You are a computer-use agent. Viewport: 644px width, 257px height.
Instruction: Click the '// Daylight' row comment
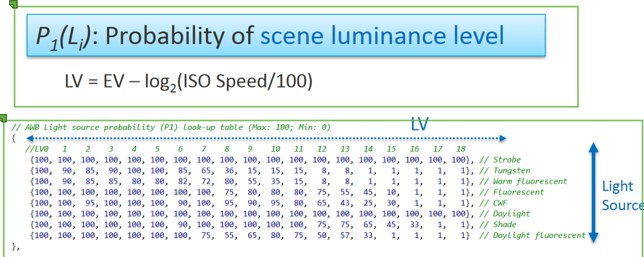[505, 214]
